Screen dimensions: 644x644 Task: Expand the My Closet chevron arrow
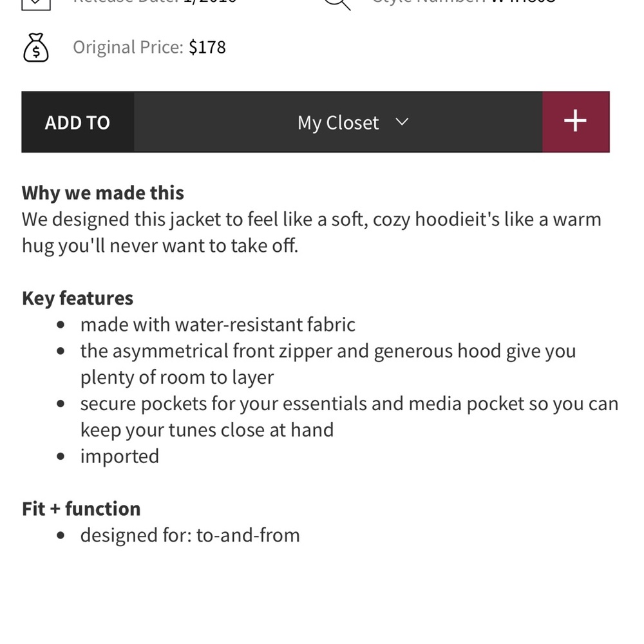[402, 122]
